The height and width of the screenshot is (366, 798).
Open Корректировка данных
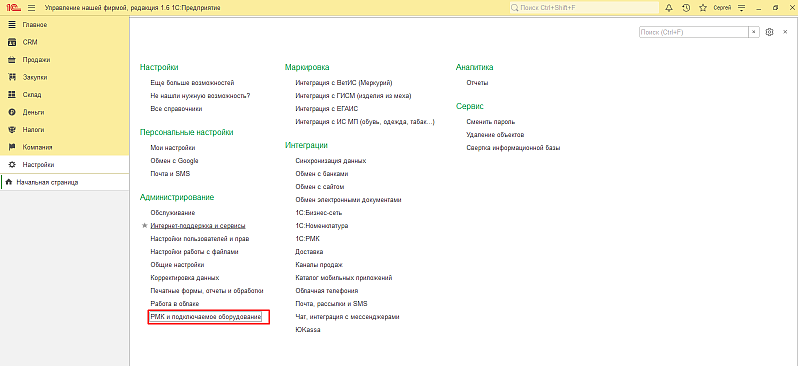point(185,278)
